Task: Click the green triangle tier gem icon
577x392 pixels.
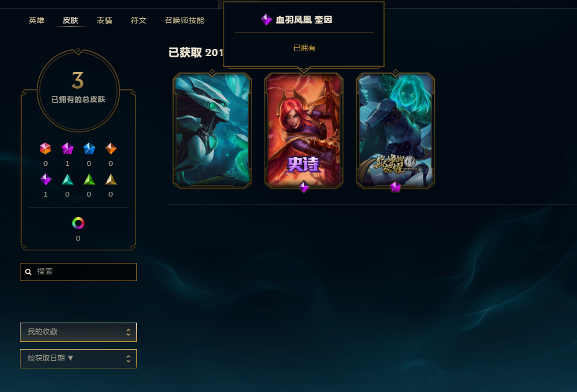Action: 89,179
